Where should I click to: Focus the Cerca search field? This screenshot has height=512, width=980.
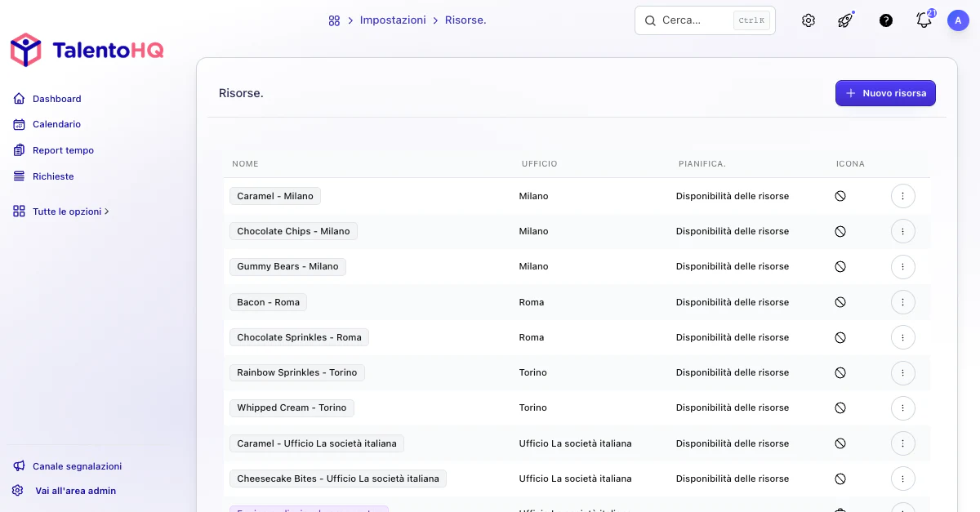(x=705, y=20)
